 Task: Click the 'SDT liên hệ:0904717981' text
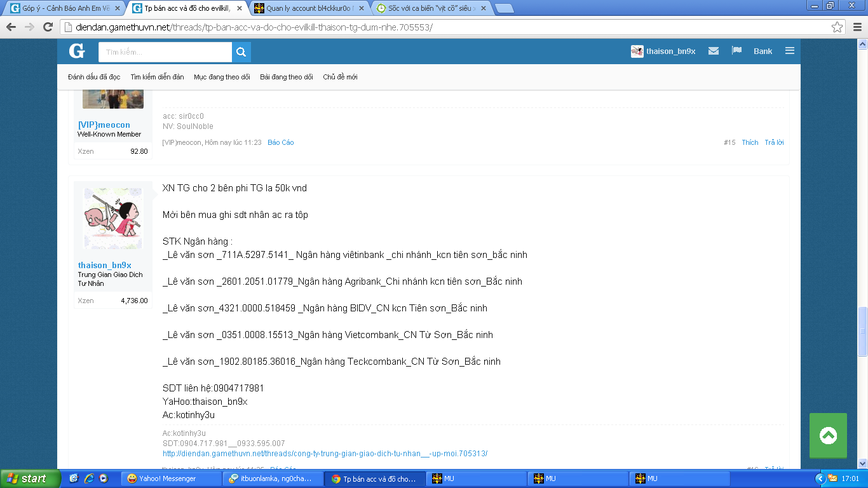click(x=214, y=388)
